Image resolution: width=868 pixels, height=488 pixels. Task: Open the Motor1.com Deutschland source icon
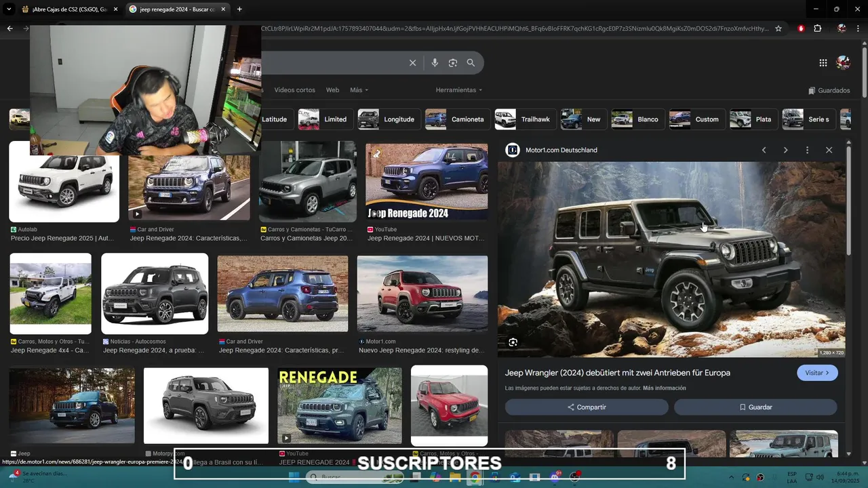tap(513, 150)
